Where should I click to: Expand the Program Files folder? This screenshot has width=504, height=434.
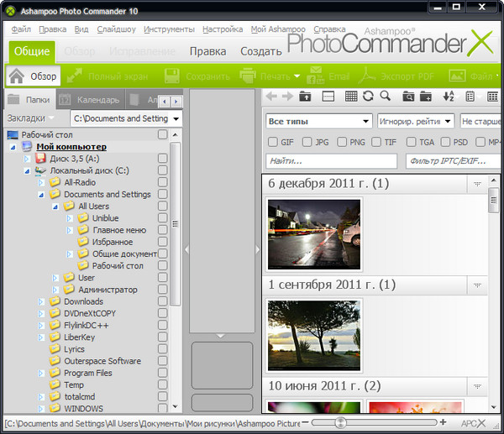pyautogui.click(x=42, y=373)
